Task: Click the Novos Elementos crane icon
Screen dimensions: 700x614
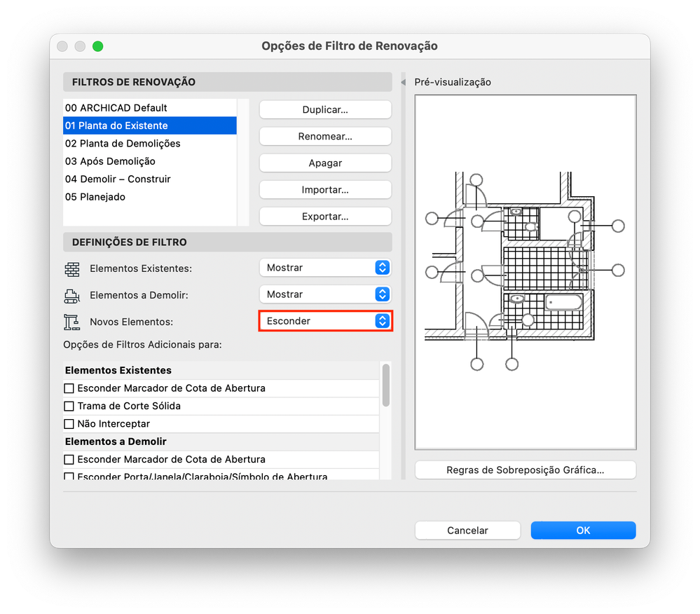Action: pos(72,322)
